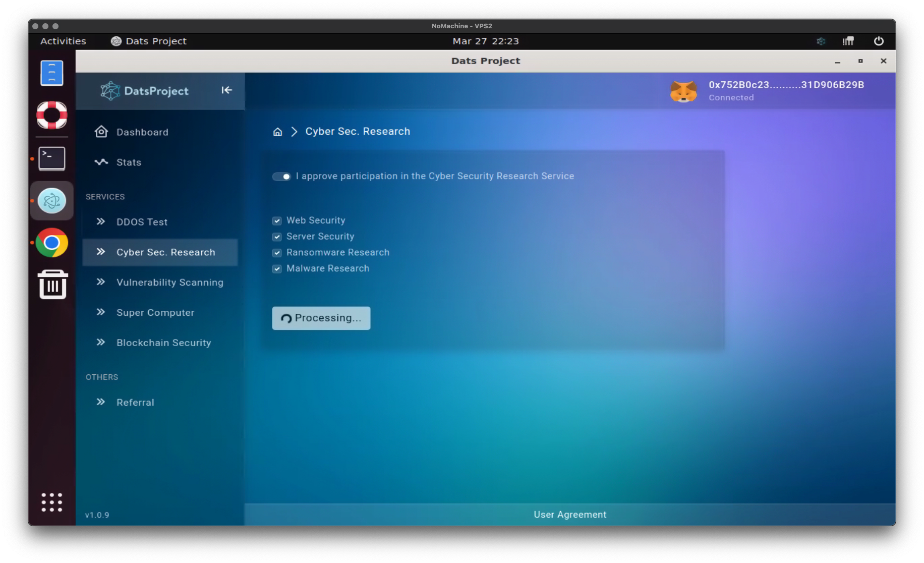Uncheck the Malware Research checkbox
Viewport: 924px width, 563px height.
277,269
